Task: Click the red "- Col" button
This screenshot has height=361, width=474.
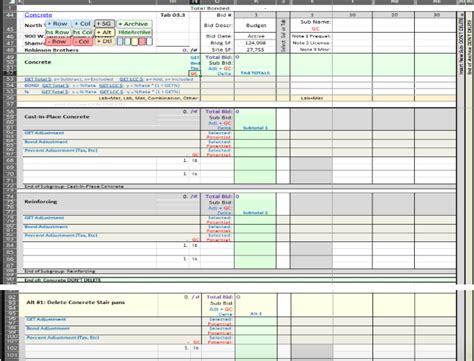Action: [x=82, y=42]
